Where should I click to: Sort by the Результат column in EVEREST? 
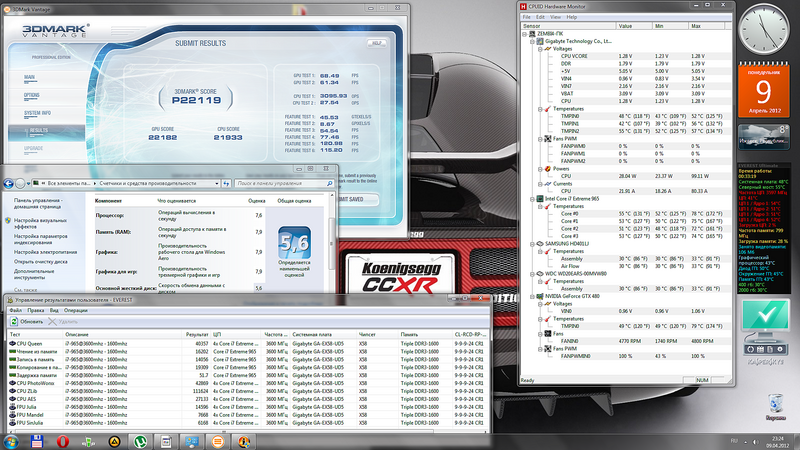(196, 334)
